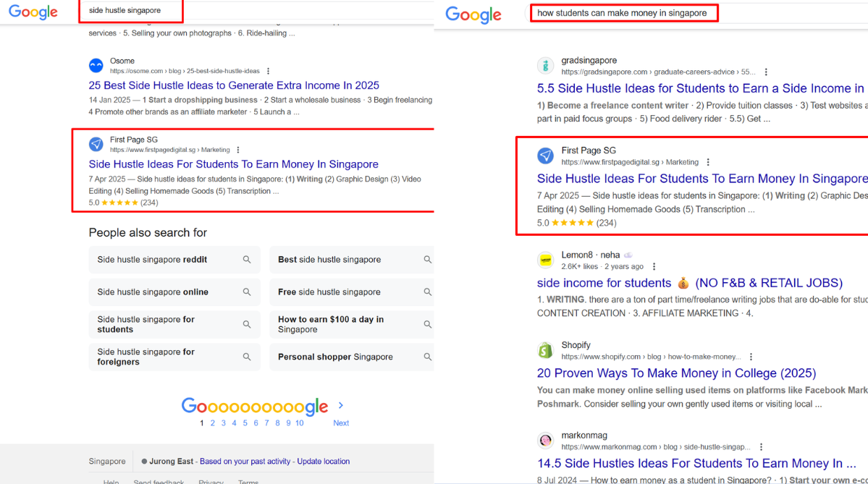Open three-dot menu for left First Page SG result
Viewport: 868px width, 484px height.
pos(238,150)
